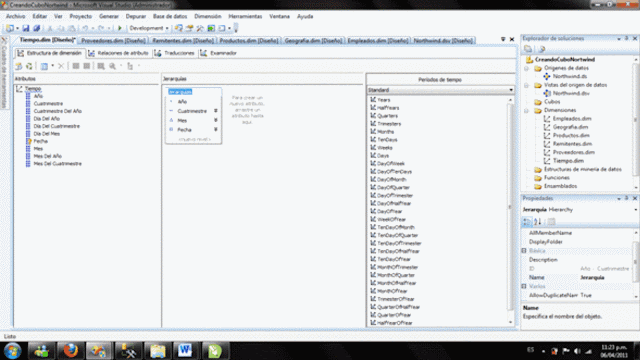The width and height of the screenshot is (640, 360).
Task: Click Add Business Intelligence icon in designer toolbar
Action: [x=18, y=66]
